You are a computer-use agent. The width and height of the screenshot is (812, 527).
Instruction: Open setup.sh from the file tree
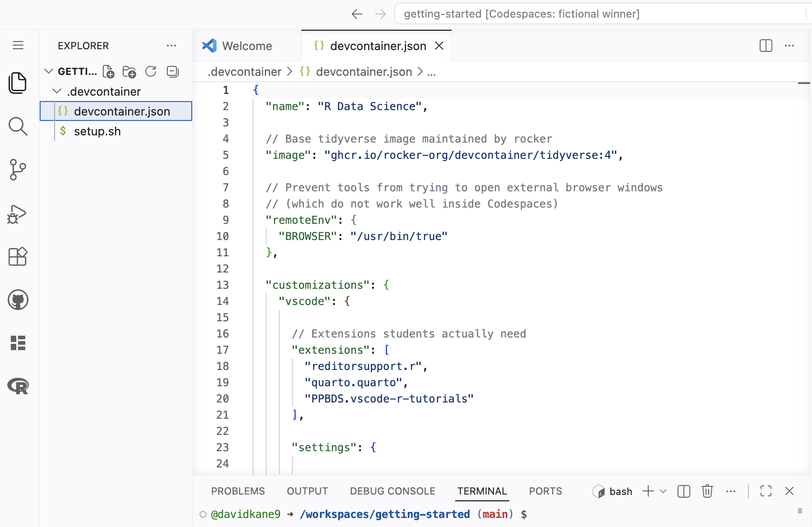tap(97, 131)
